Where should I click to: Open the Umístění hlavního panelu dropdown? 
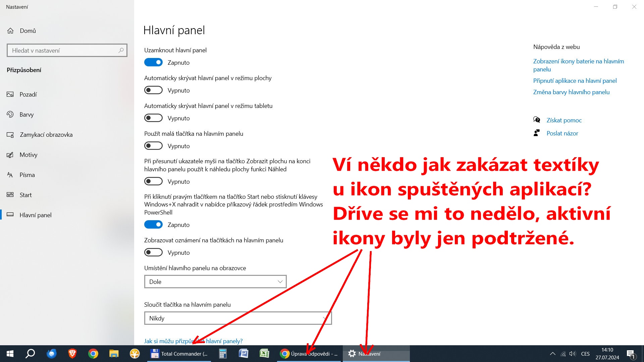[215, 282]
